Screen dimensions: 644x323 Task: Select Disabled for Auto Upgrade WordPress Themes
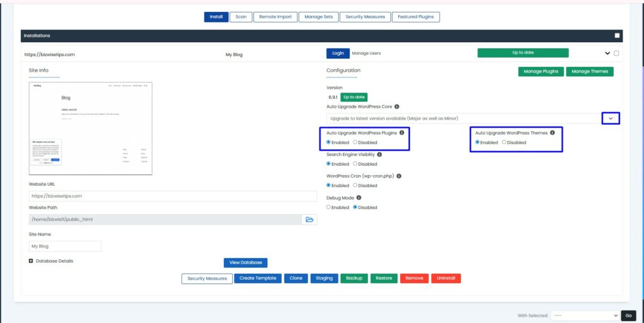click(x=504, y=142)
